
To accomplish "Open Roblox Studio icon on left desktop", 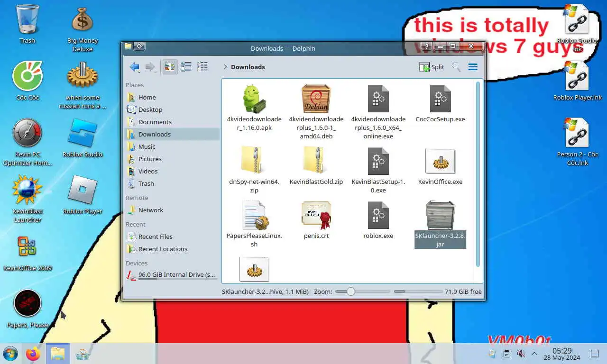I will coord(83,137).
